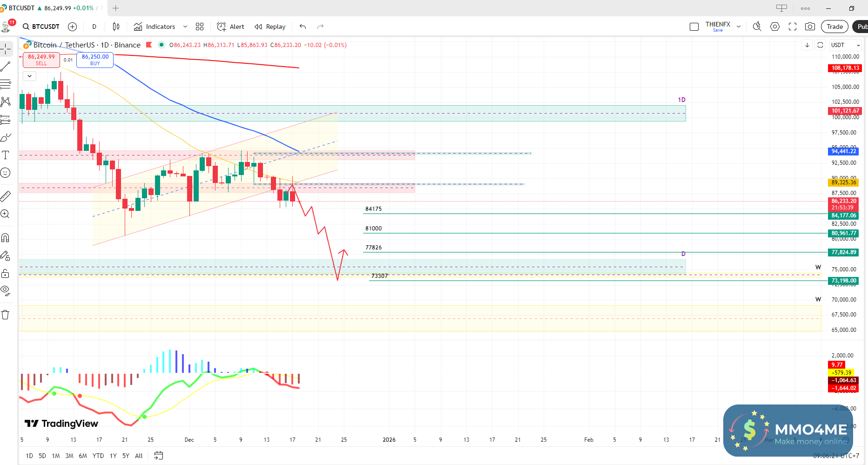Open the Indicators favorites dropdown arrow
This screenshot has width=868, height=465.
point(185,27)
